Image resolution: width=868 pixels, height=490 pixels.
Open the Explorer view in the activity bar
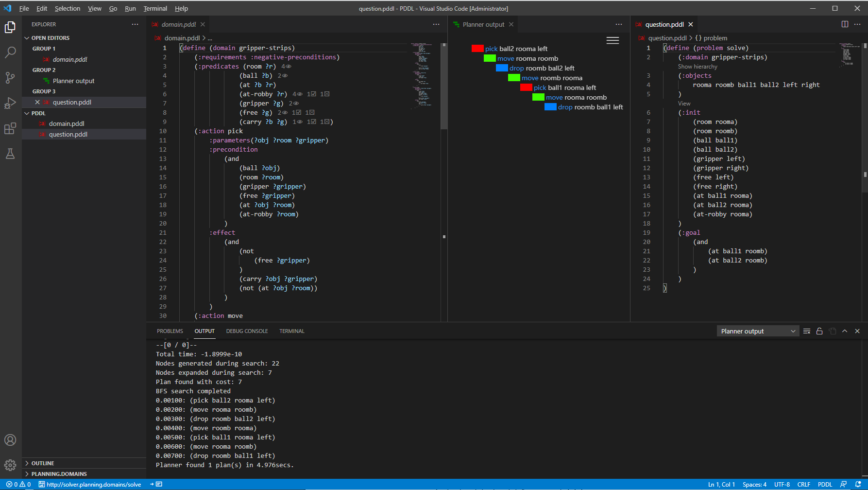[10, 27]
